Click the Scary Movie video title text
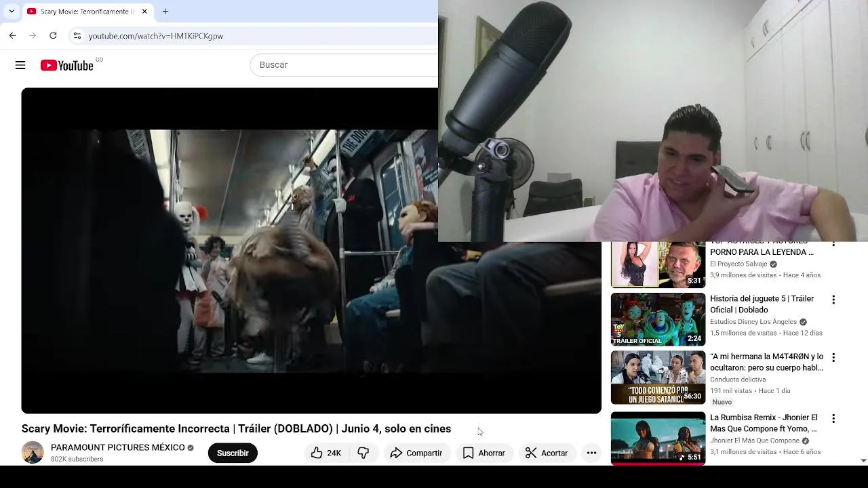Screen dimensions: 868x488 click(x=236, y=428)
